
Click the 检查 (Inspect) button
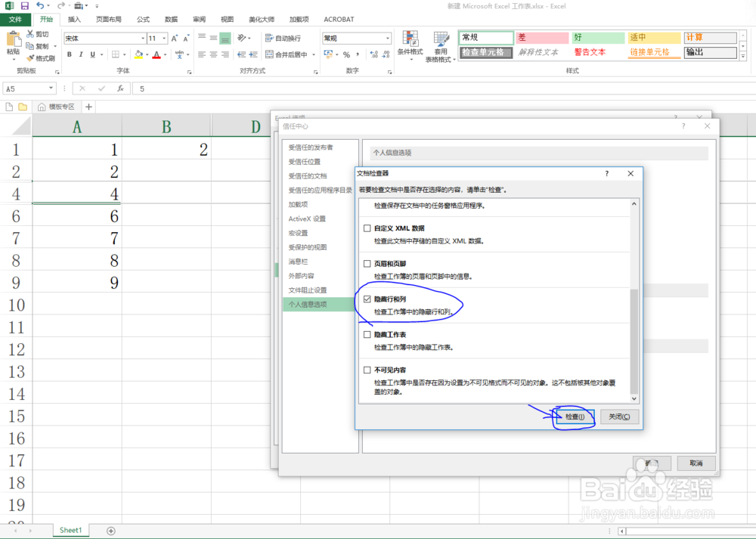tap(575, 417)
